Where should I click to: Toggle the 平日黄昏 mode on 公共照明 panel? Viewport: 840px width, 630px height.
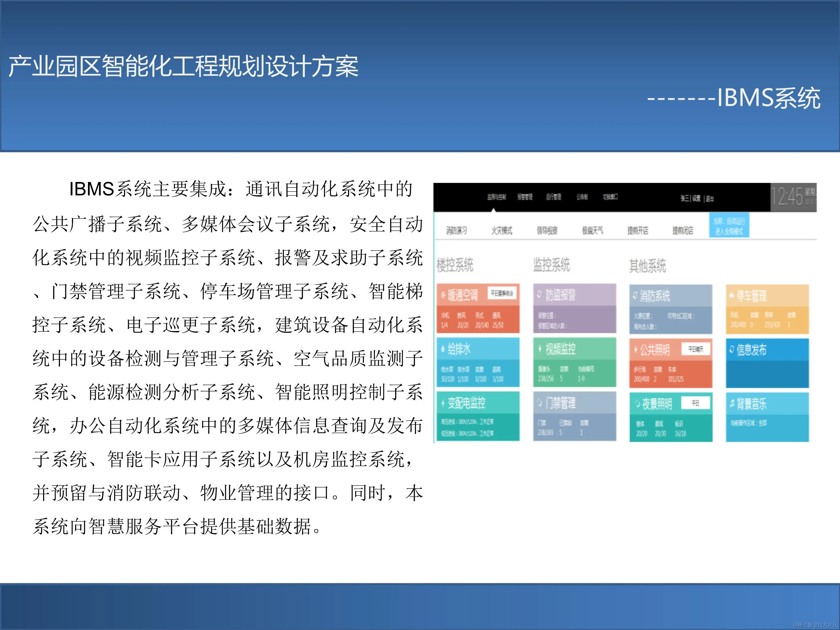click(x=696, y=349)
